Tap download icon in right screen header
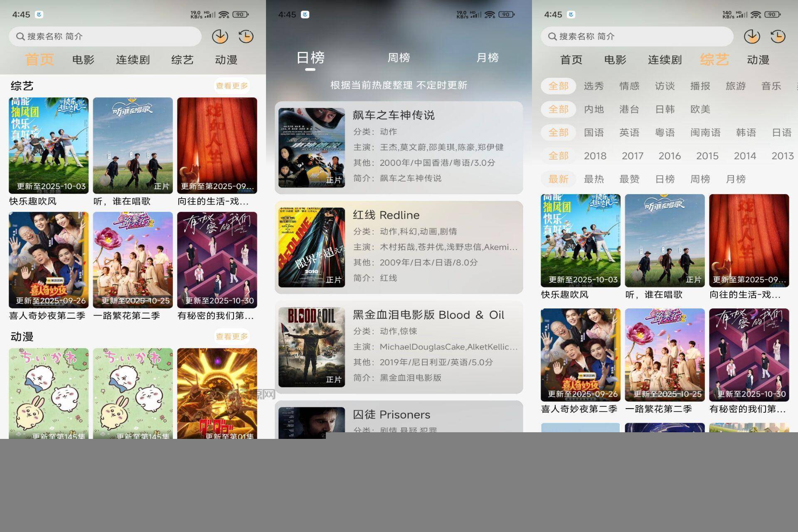 752,37
